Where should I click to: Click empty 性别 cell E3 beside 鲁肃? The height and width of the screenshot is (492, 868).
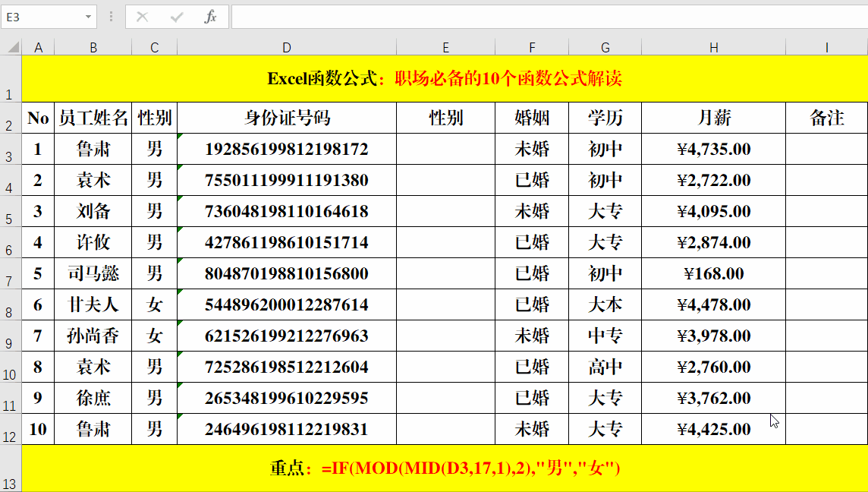click(x=445, y=149)
